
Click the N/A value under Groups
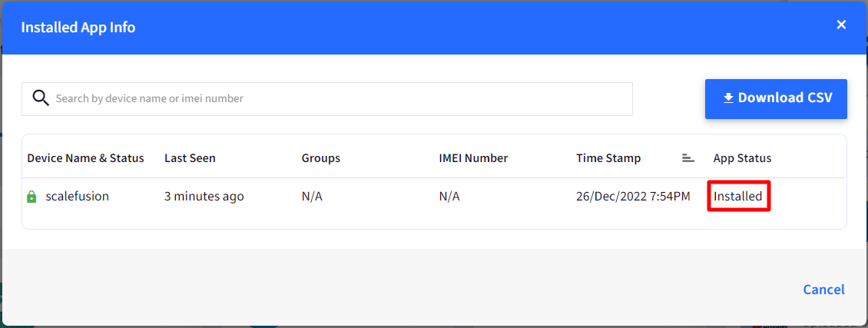[312, 197]
